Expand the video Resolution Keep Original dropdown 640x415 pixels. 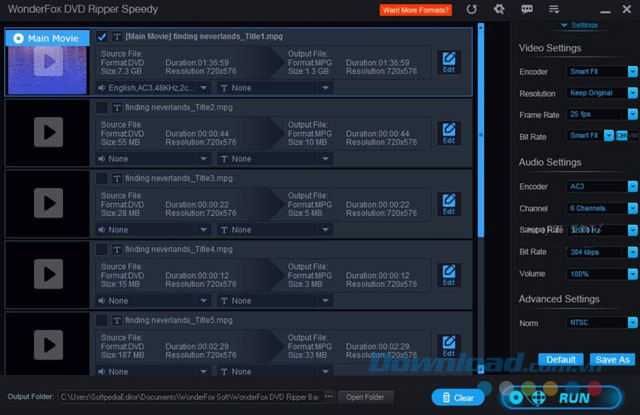click(601, 93)
